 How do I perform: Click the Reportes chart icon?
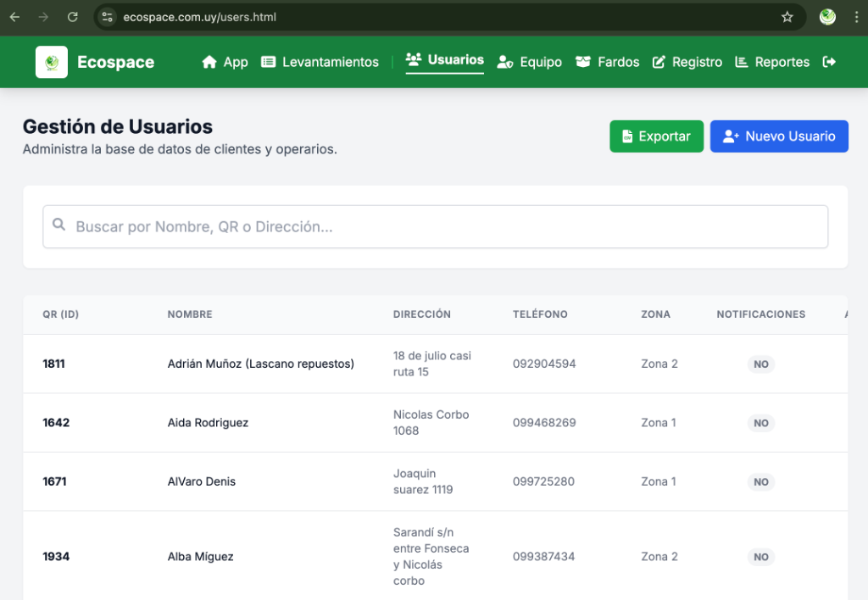click(740, 61)
